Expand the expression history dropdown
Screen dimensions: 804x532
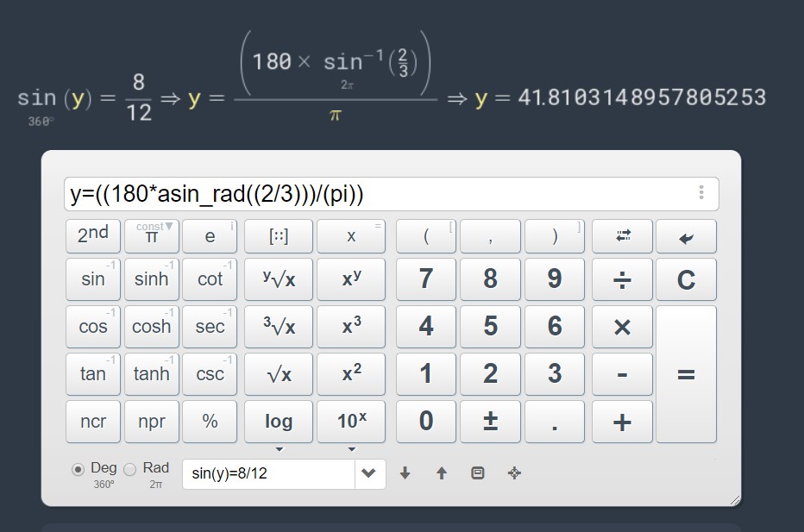(369, 473)
